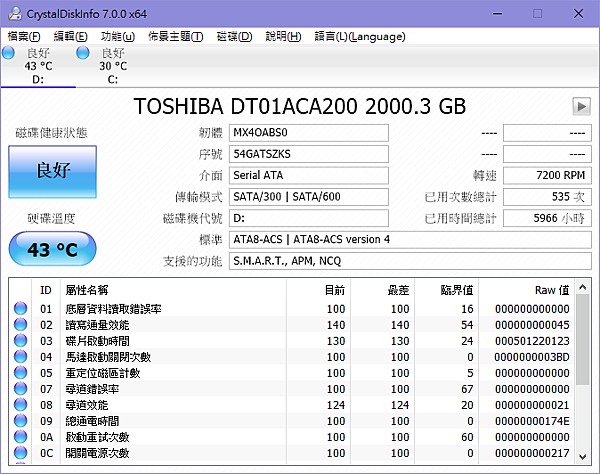This screenshot has width=600, height=474.
Task: Click the scroll up arrow of attribute list
Action: [x=583, y=287]
